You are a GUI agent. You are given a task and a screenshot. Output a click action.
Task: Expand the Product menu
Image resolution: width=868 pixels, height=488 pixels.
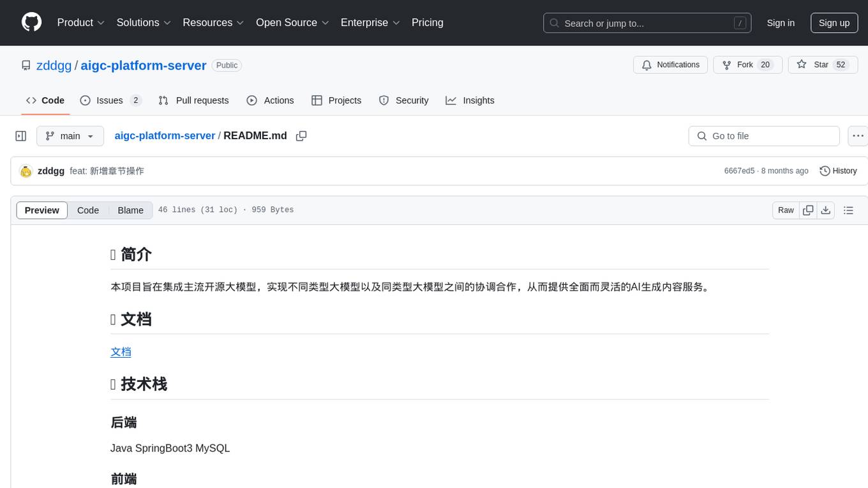click(81, 22)
